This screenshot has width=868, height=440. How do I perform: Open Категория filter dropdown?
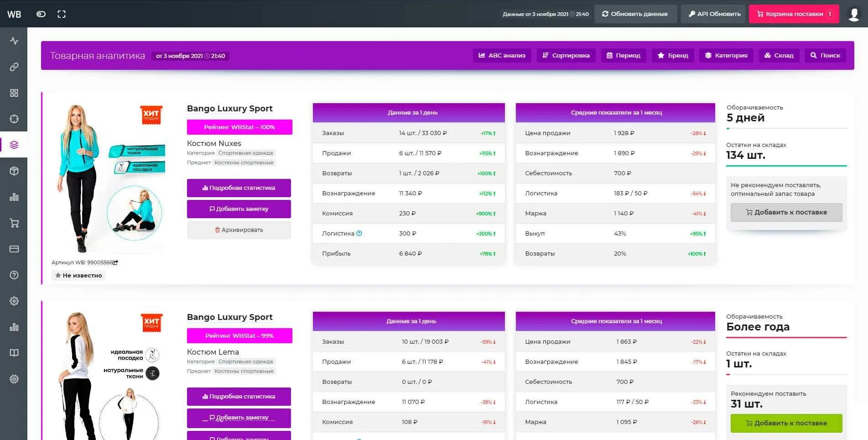726,56
